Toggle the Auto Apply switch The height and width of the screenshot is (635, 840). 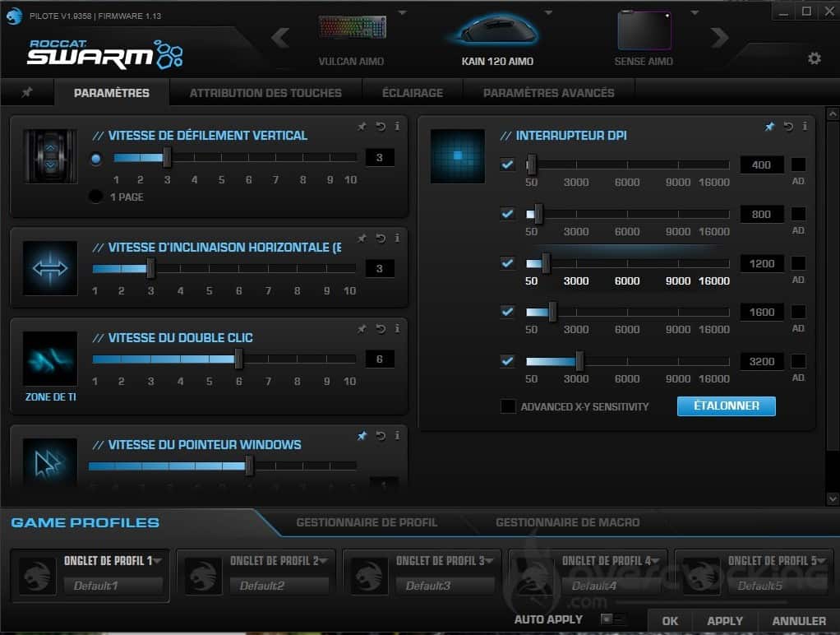[612, 619]
